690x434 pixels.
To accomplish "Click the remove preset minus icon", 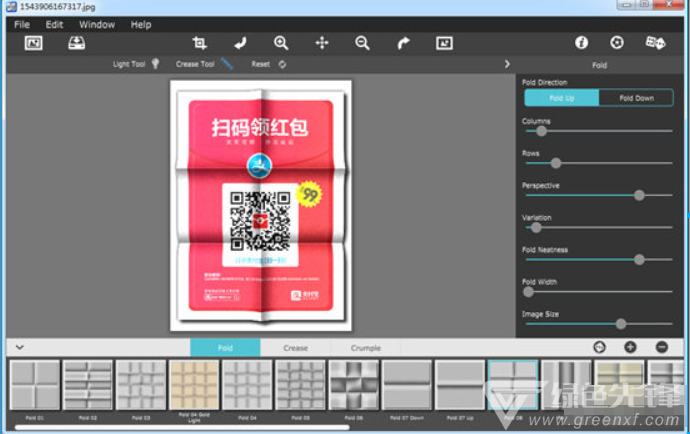I will click(x=661, y=347).
